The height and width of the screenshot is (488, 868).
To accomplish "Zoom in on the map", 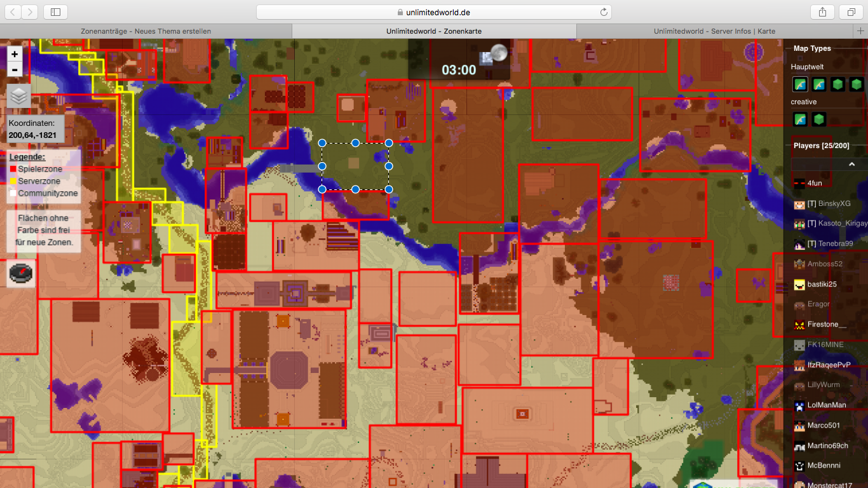I will [15, 54].
